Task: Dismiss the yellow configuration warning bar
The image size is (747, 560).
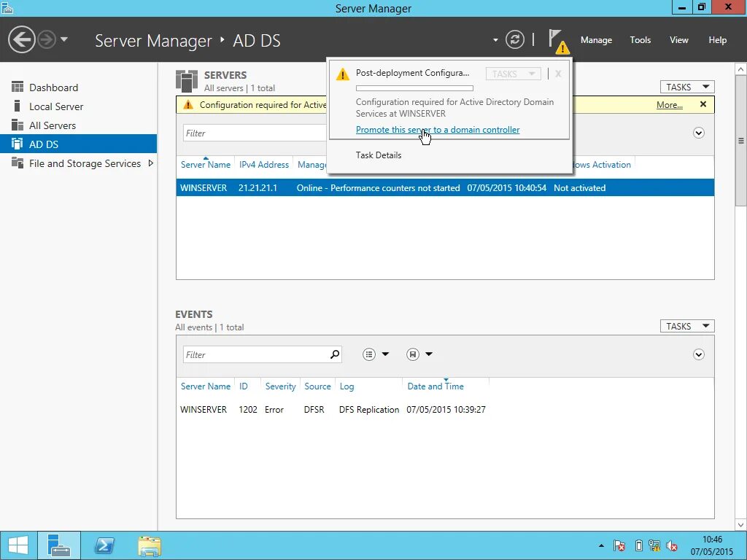Action: pyautogui.click(x=703, y=104)
